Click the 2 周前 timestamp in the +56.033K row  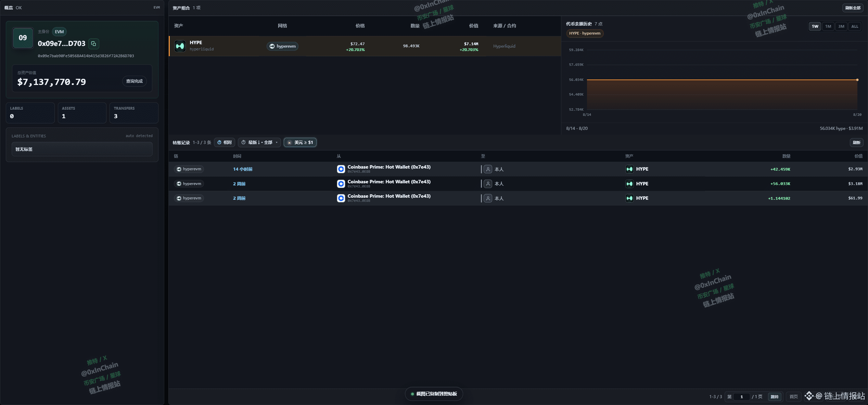pyautogui.click(x=239, y=184)
